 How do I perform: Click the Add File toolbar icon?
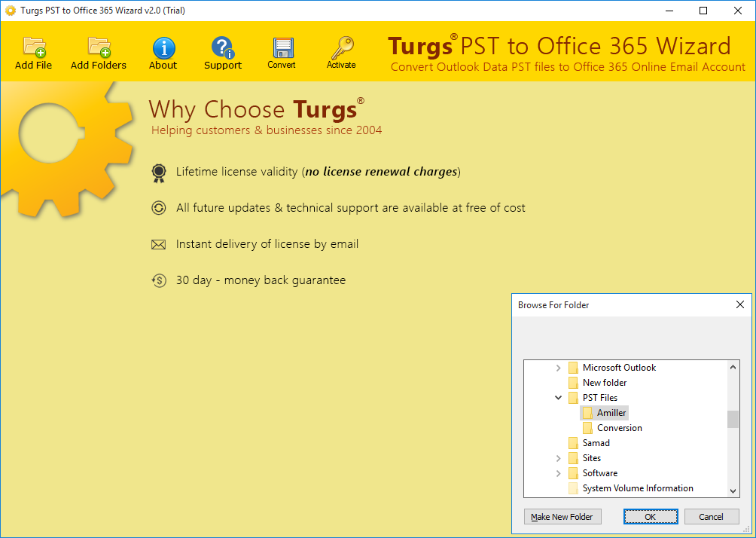(x=34, y=47)
